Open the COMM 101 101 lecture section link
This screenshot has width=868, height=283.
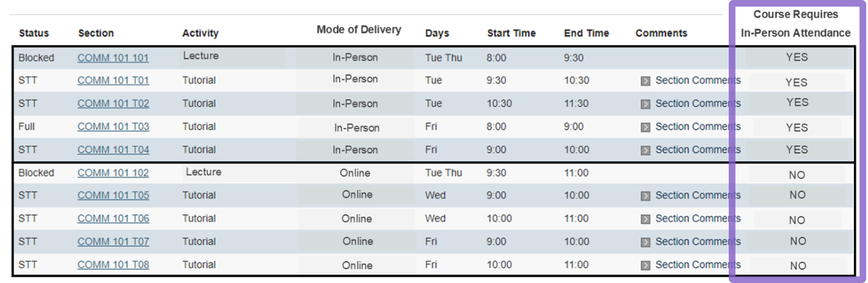tap(113, 58)
